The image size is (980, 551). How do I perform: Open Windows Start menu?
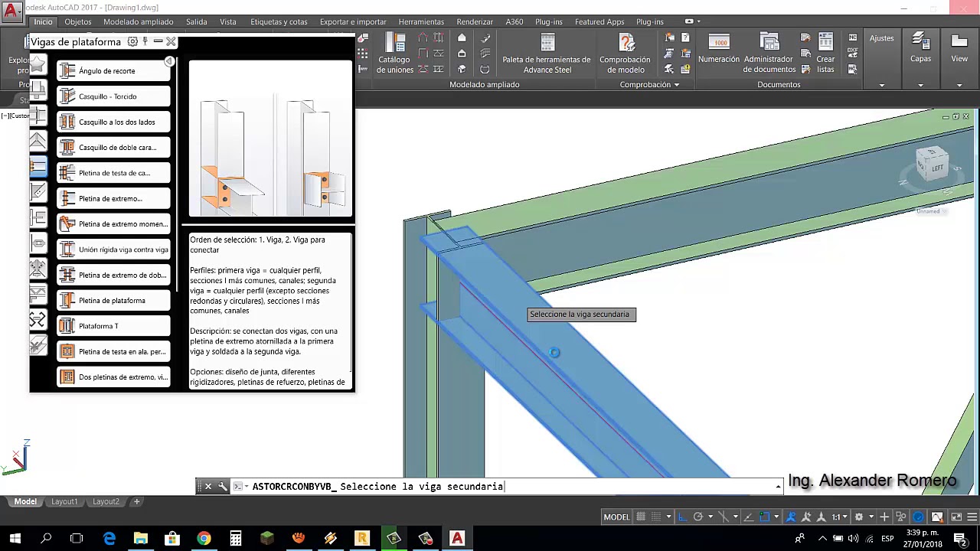coord(15,539)
